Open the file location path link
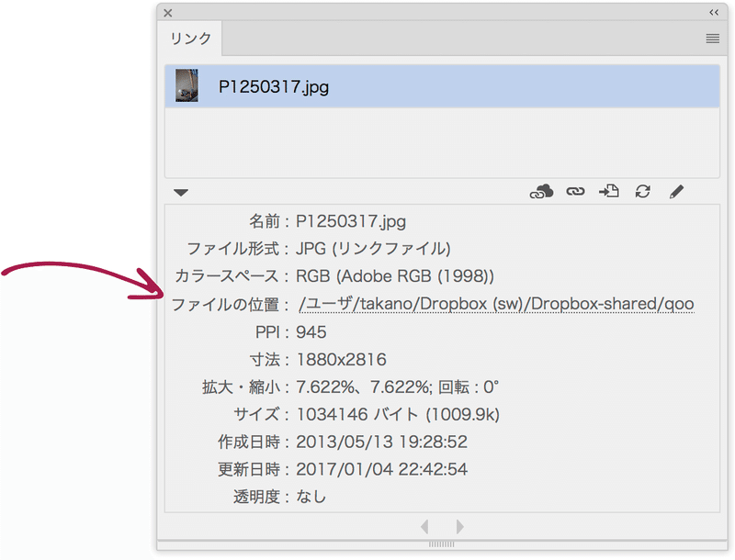 click(x=496, y=304)
